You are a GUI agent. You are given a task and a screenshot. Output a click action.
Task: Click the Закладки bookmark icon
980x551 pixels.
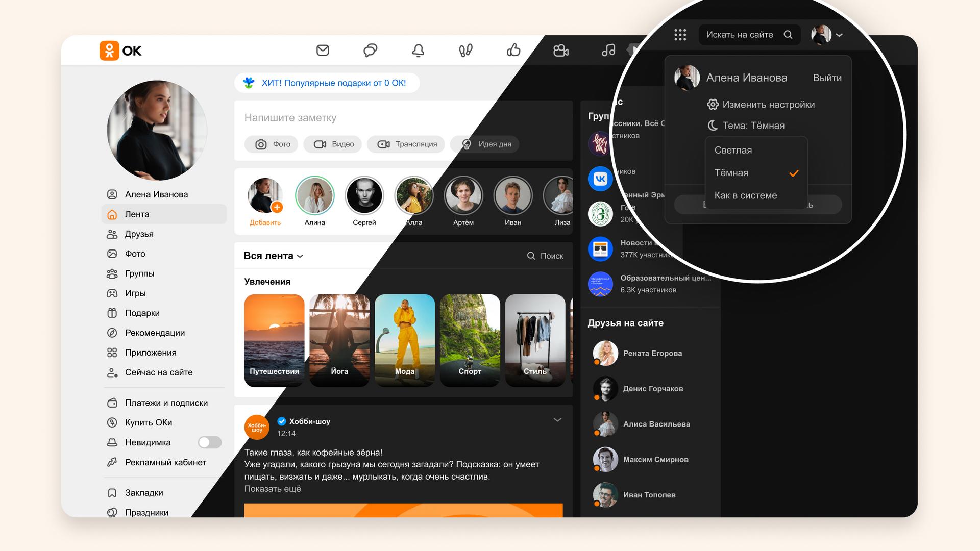[112, 493]
